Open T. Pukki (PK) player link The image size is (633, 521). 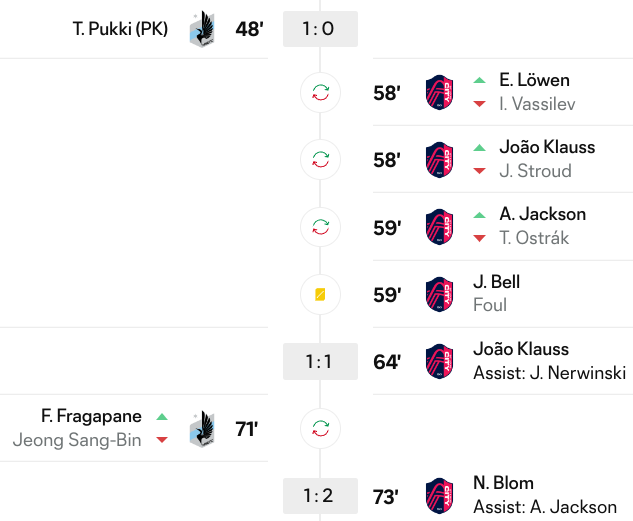point(120,29)
